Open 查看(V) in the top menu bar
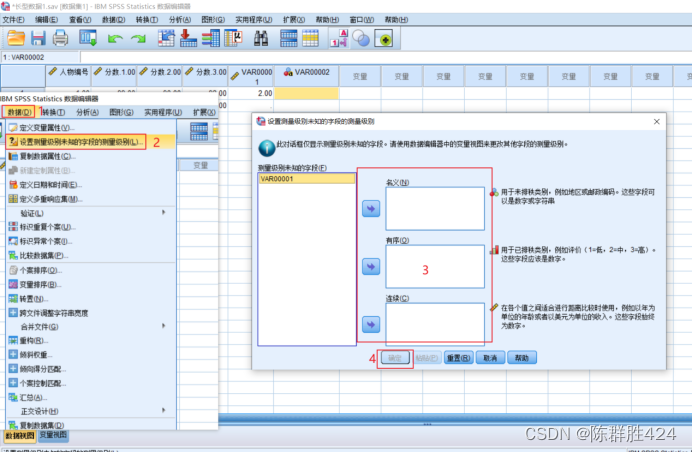 (x=80, y=20)
